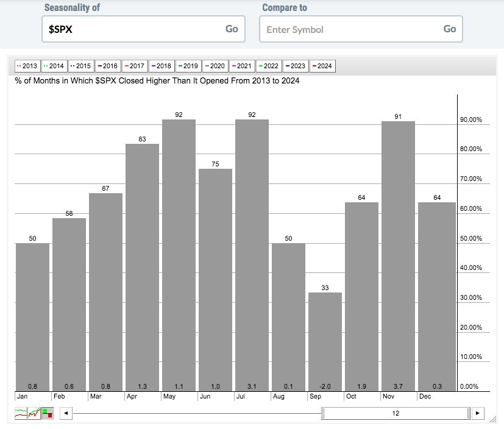Click the left arrow on the range slider

pyautogui.click(x=66, y=413)
